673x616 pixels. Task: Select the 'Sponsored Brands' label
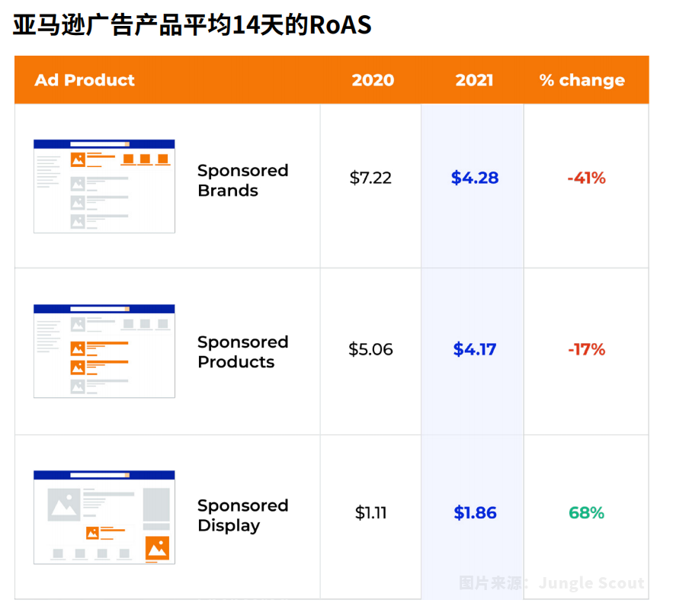coord(243,180)
